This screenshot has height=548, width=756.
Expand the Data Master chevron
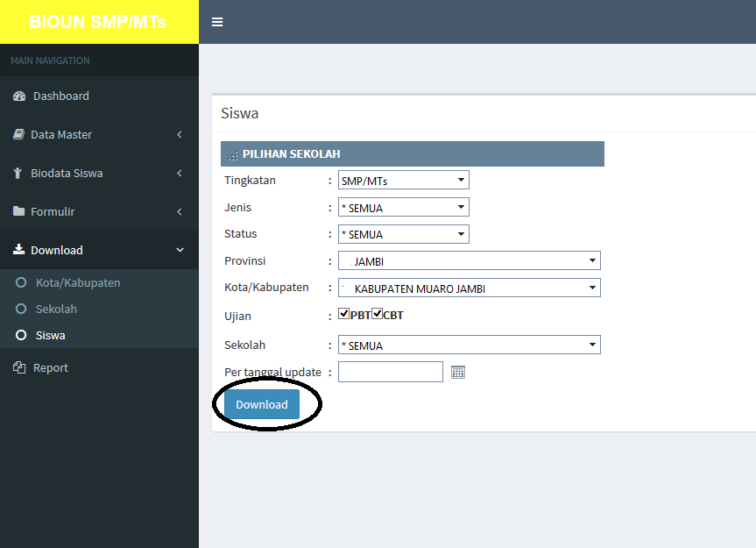[180, 134]
